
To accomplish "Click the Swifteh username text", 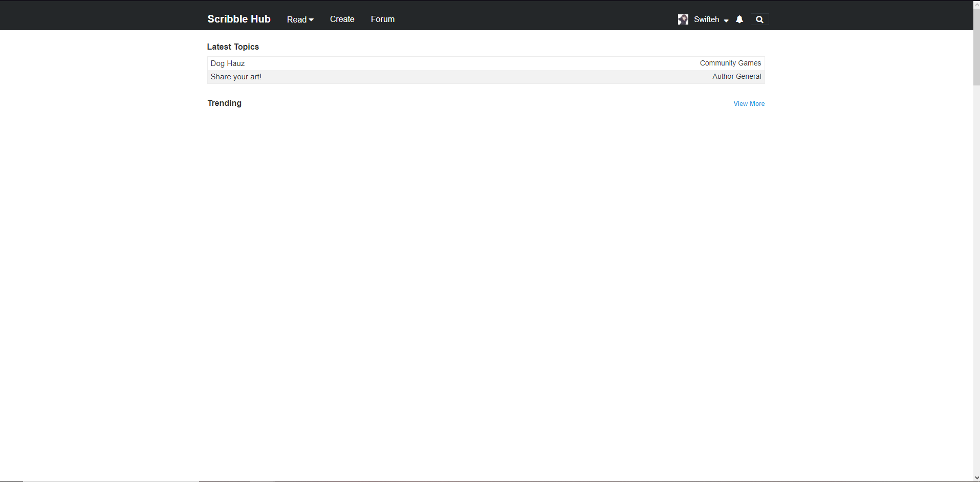I will pyautogui.click(x=706, y=19).
